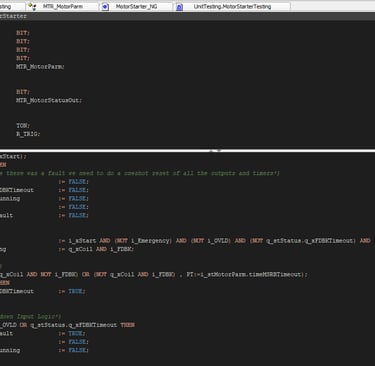Click the pane splitter collapse arrows
375x366 pixels.
(x=215, y=151)
